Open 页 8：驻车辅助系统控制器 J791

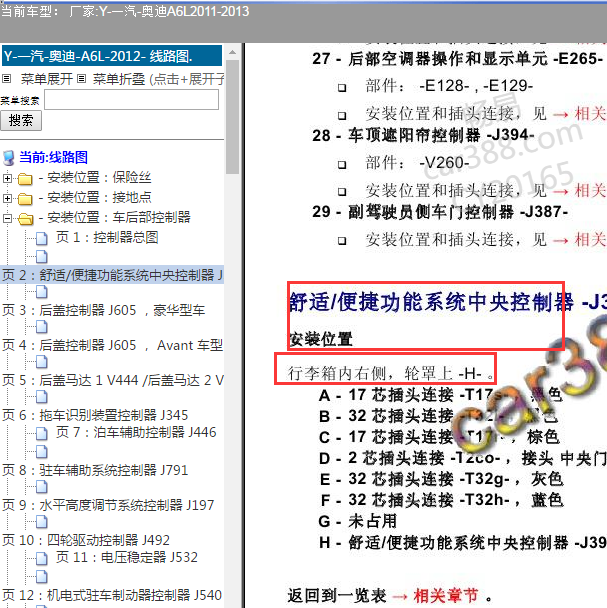95,470
